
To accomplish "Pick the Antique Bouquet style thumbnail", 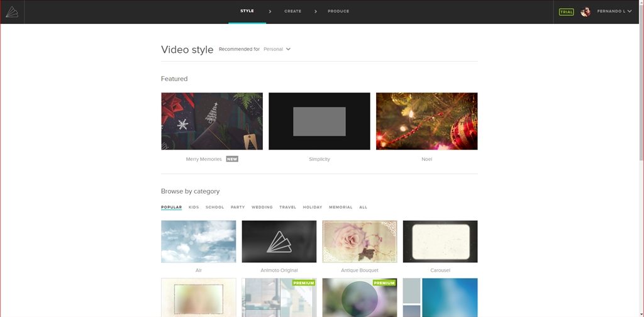I will 360,242.
